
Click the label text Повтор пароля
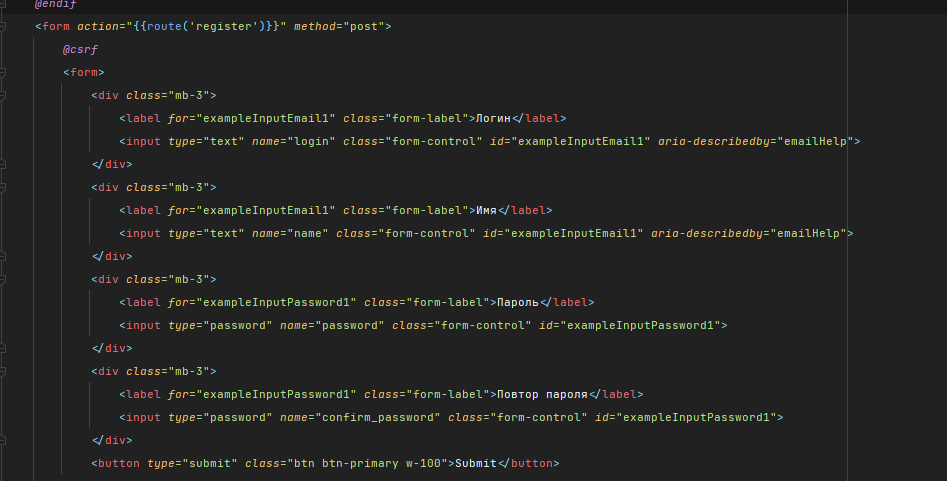(x=542, y=394)
